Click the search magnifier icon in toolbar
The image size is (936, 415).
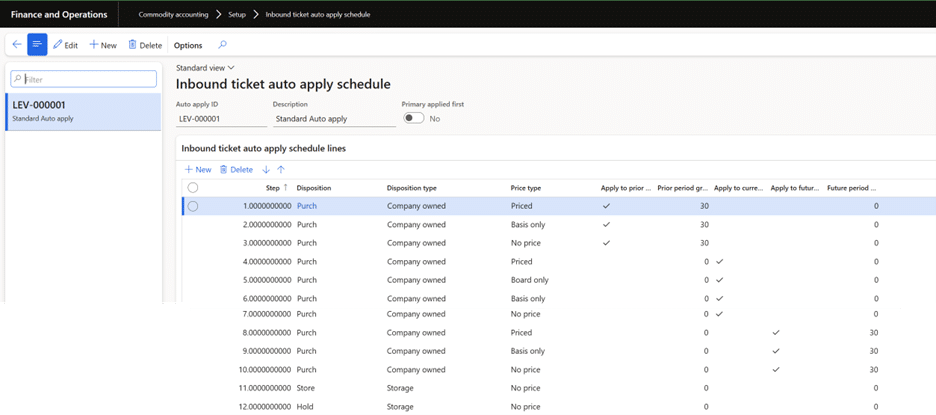(222, 45)
